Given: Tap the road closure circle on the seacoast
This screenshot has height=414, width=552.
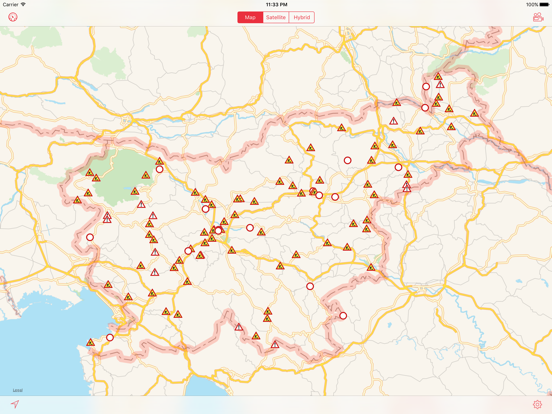Looking at the screenshot, I should point(110,338).
